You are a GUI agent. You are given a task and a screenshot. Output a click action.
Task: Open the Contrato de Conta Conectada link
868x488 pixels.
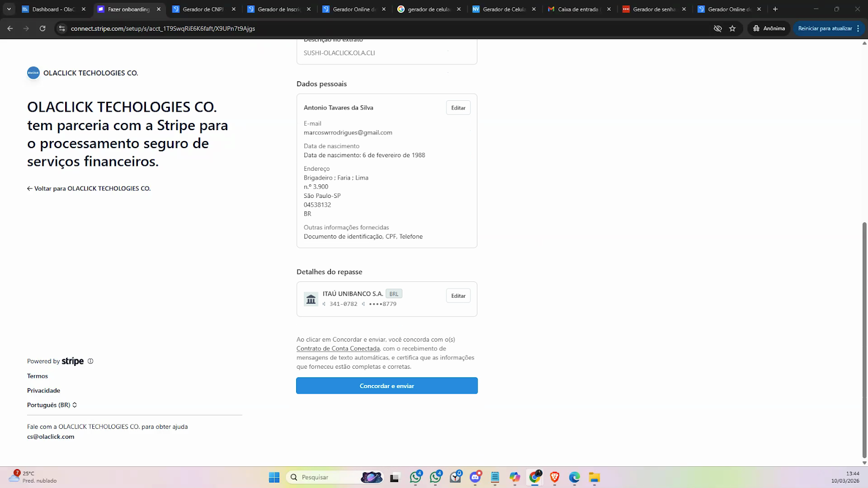click(x=338, y=349)
